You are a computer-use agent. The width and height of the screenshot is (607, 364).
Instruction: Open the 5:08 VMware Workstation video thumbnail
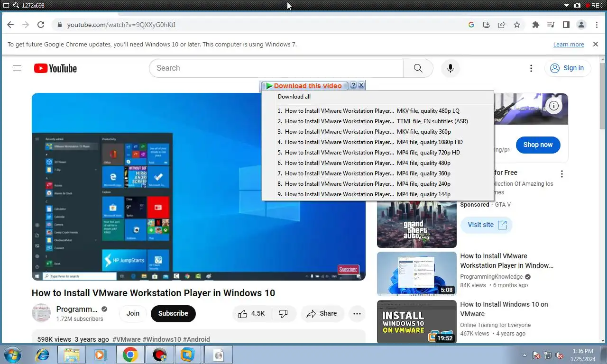(x=417, y=274)
